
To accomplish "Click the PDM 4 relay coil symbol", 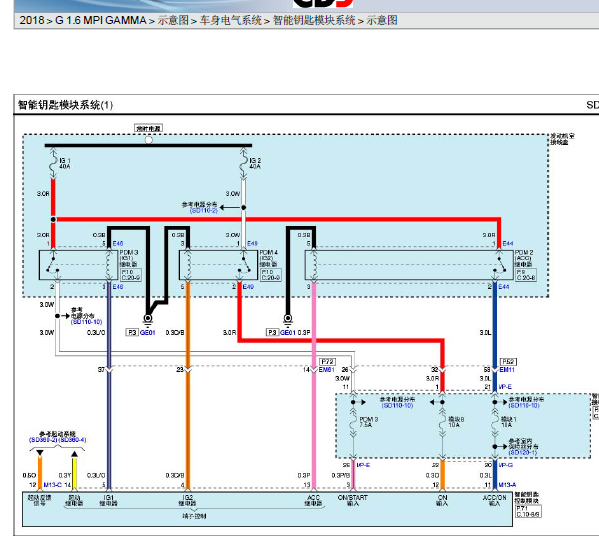I will [188, 265].
